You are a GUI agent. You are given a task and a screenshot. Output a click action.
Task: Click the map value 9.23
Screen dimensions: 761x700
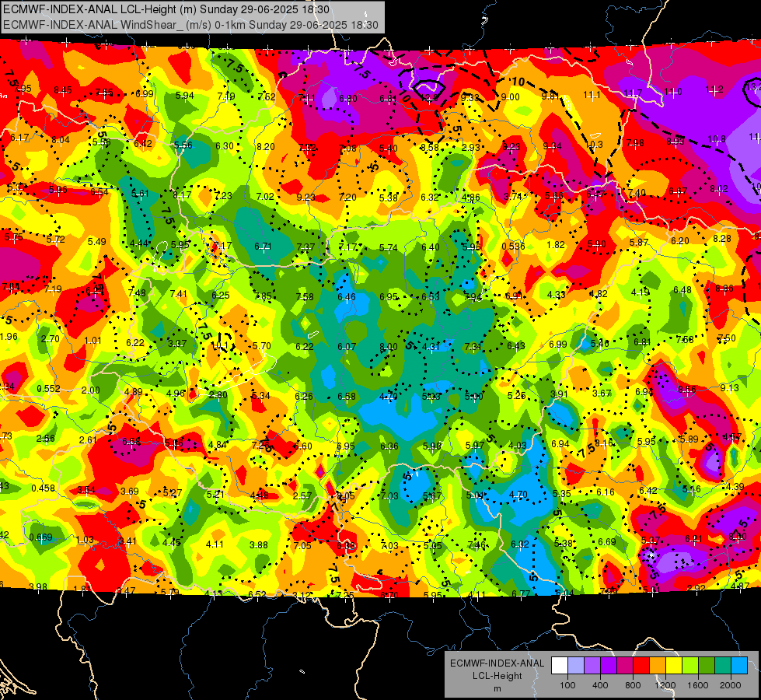click(x=305, y=198)
